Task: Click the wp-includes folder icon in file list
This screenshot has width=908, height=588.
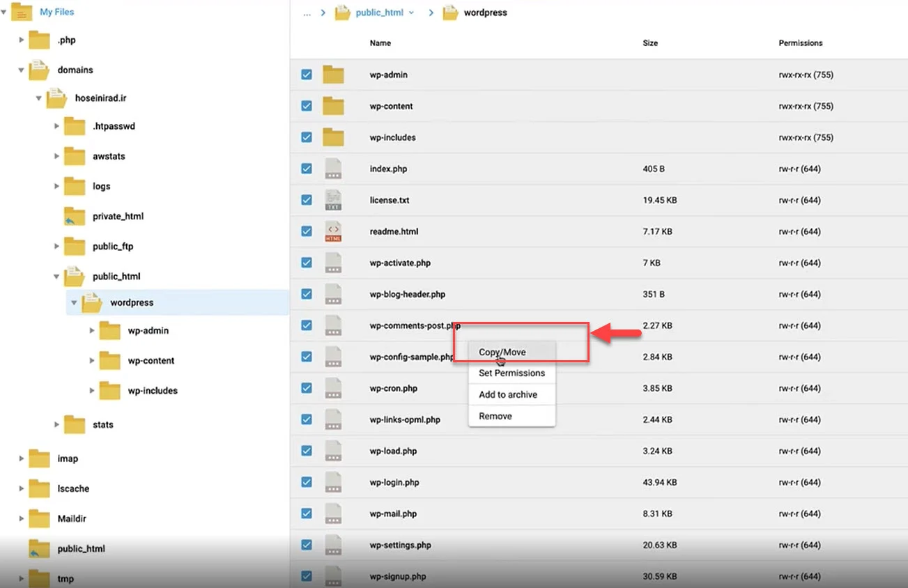Action: [334, 137]
